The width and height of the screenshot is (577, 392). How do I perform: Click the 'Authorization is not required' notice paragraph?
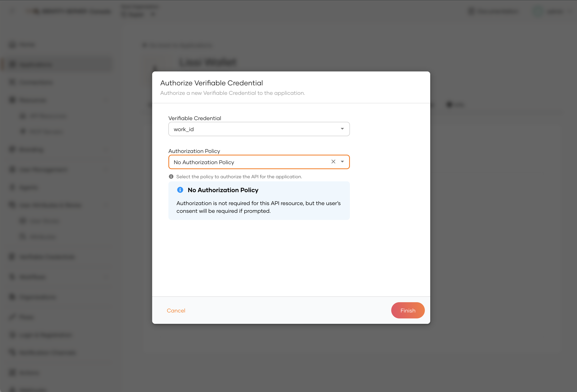[x=258, y=207]
